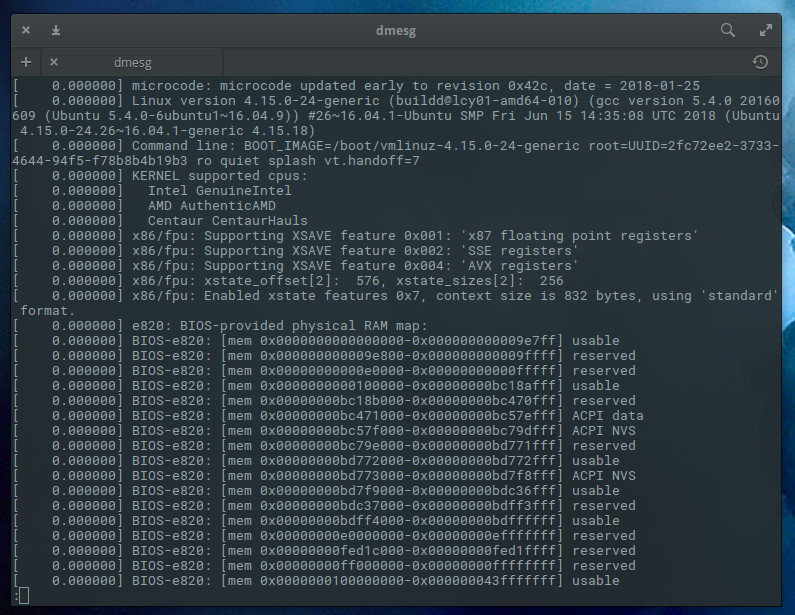Select the dmesg tab
795x615 pixels.
[133, 62]
